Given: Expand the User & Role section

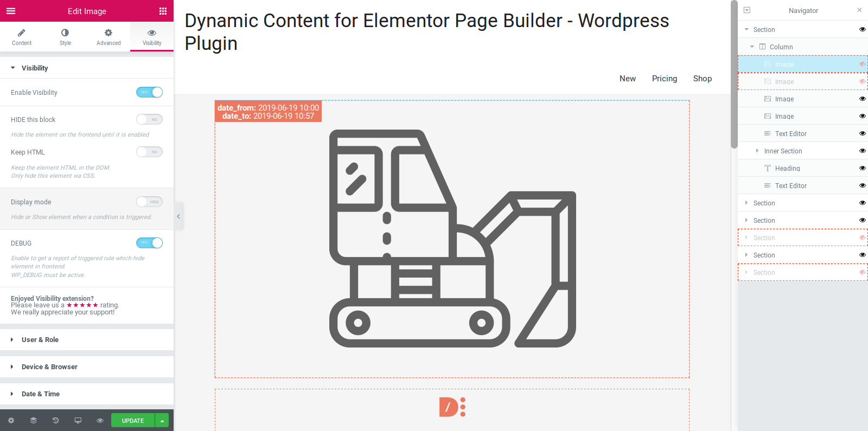Looking at the screenshot, I should click(x=87, y=340).
